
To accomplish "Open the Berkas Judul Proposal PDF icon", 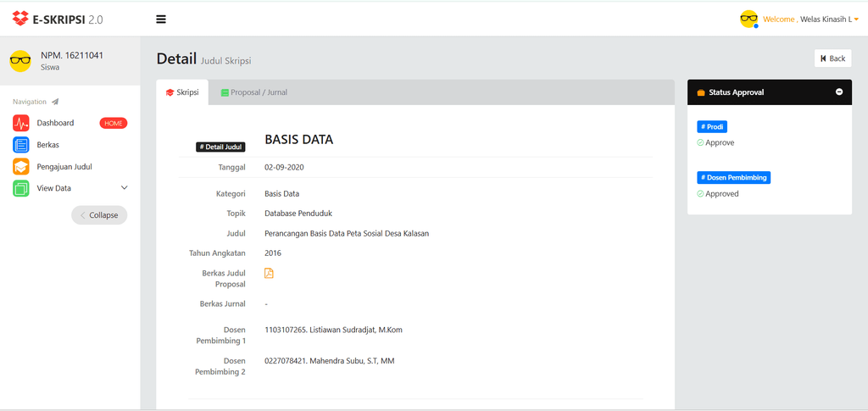I will click(269, 273).
